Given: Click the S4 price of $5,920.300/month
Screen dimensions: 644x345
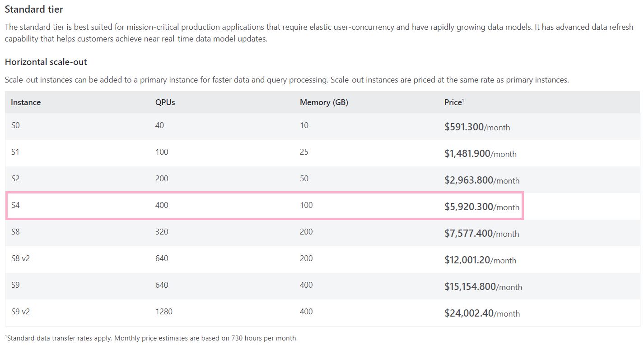Looking at the screenshot, I should click(x=481, y=207).
